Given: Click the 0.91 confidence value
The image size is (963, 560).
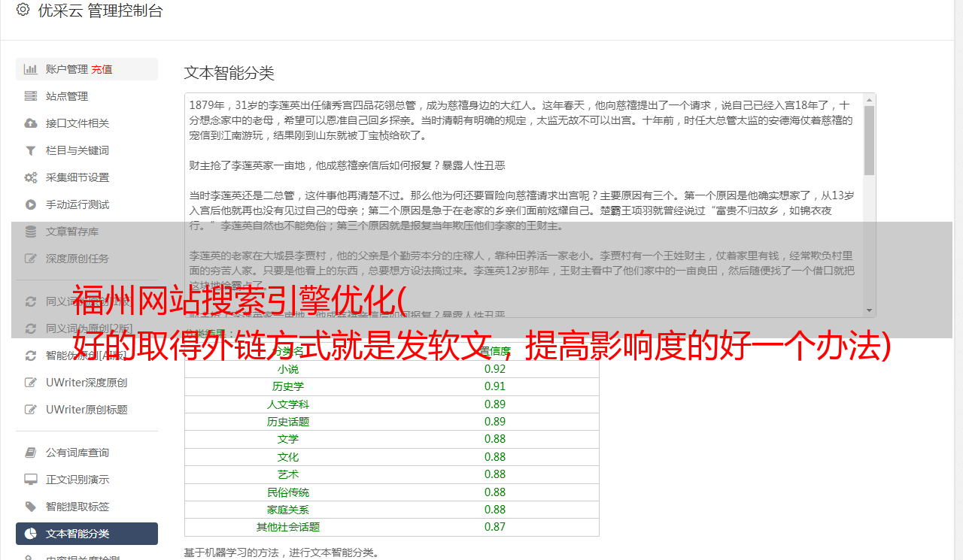Looking at the screenshot, I should (x=495, y=386).
